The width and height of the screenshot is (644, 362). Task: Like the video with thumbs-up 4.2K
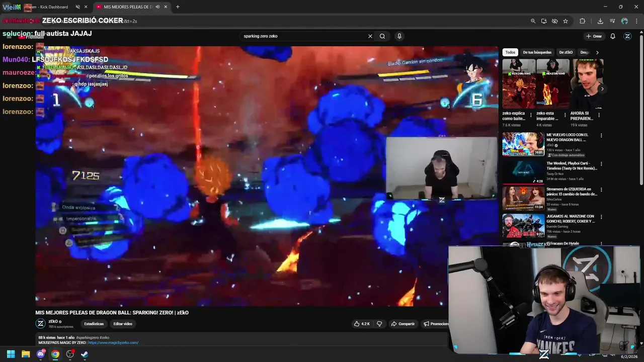[x=362, y=324]
